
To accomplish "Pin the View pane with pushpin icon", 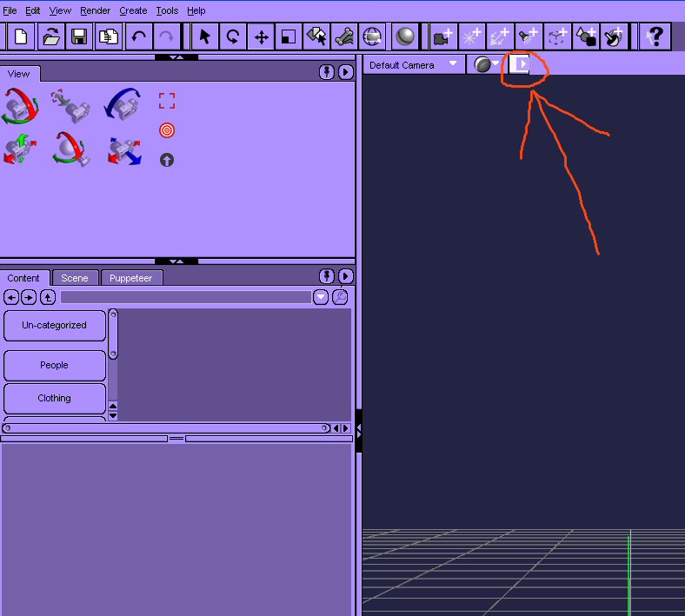I will pyautogui.click(x=327, y=72).
